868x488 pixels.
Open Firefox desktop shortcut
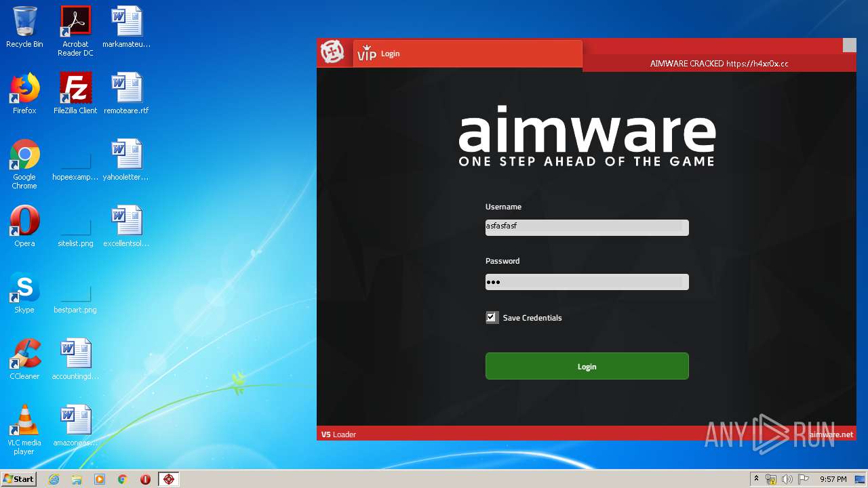point(24,94)
